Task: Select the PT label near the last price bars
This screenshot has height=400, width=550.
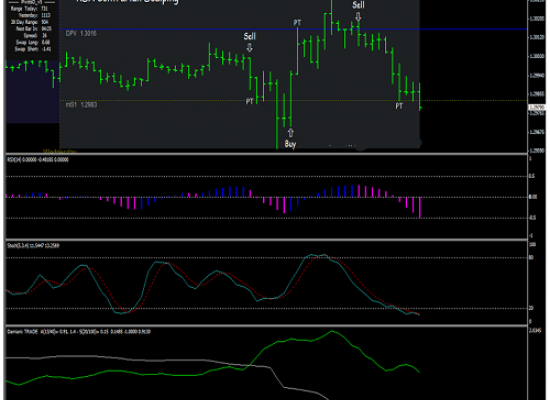Action: coord(399,106)
